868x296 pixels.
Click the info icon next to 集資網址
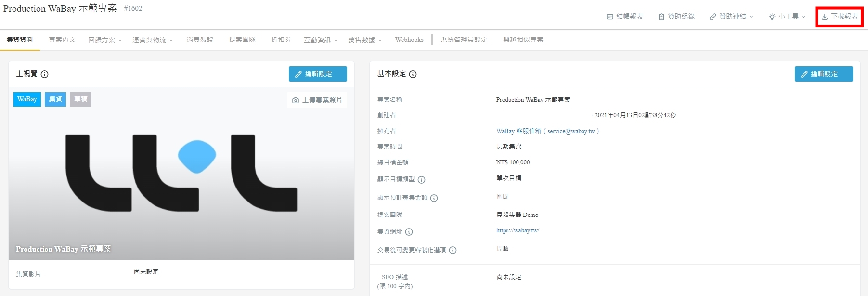pyautogui.click(x=409, y=232)
